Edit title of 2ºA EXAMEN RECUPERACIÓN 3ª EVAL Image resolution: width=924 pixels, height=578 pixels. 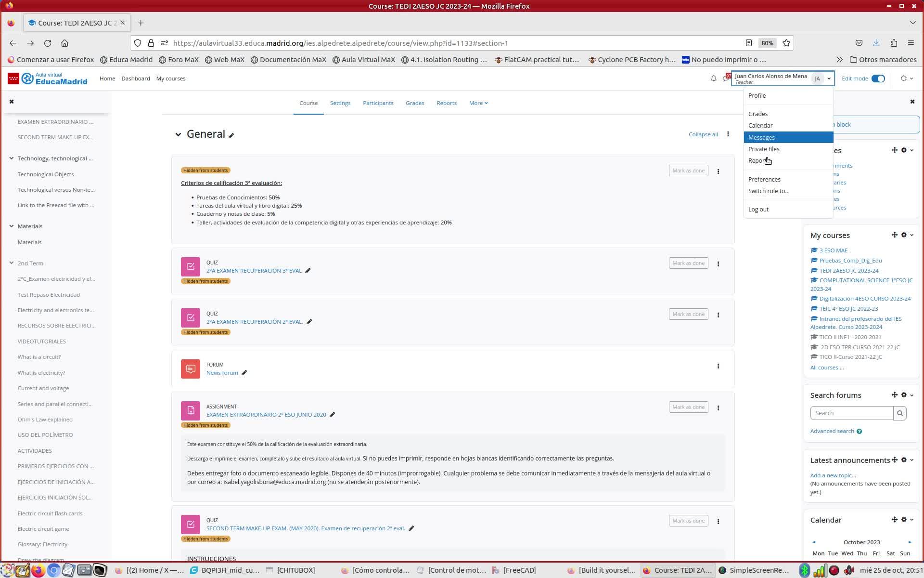308,271
